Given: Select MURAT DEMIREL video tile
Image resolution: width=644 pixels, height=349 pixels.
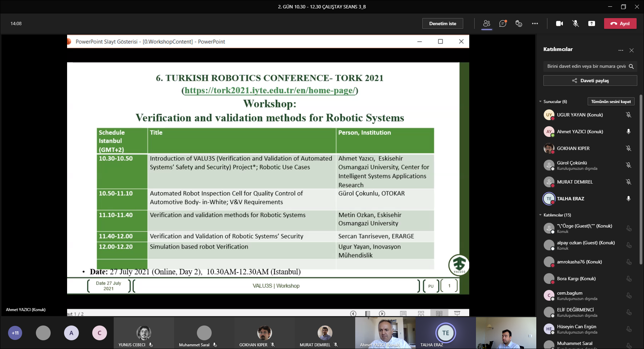Looking at the screenshot, I should point(325,333).
